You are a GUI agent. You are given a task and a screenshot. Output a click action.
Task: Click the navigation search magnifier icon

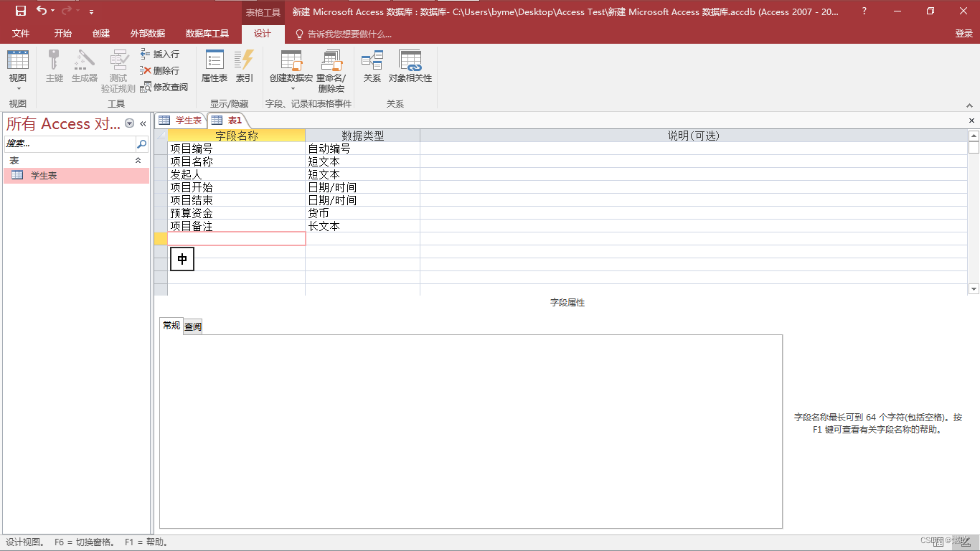click(141, 143)
